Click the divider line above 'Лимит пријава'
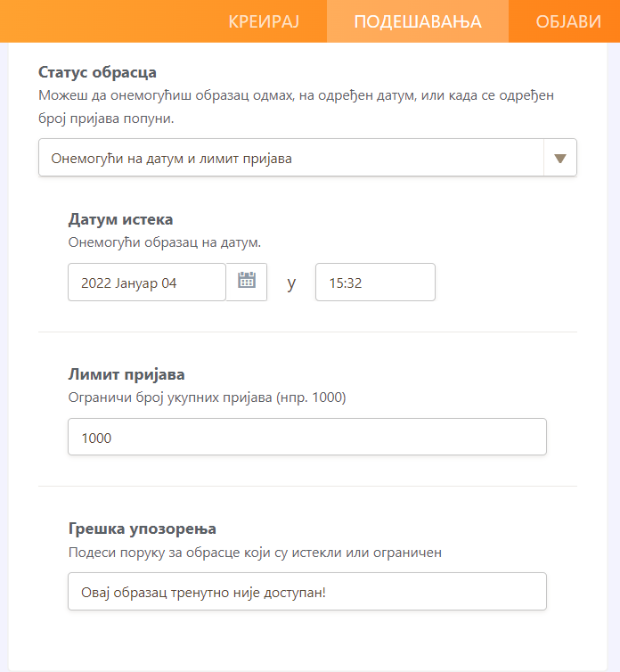 point(307,332)
